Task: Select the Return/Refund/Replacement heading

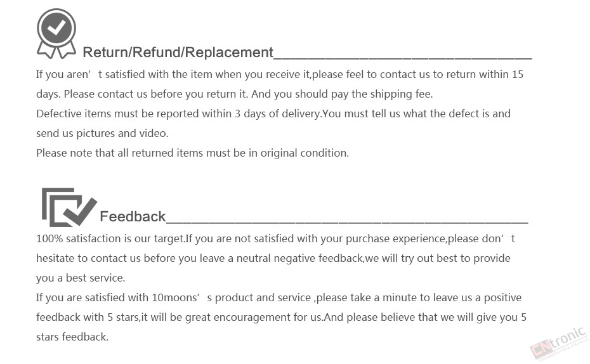Action: (x=178, y=53)
